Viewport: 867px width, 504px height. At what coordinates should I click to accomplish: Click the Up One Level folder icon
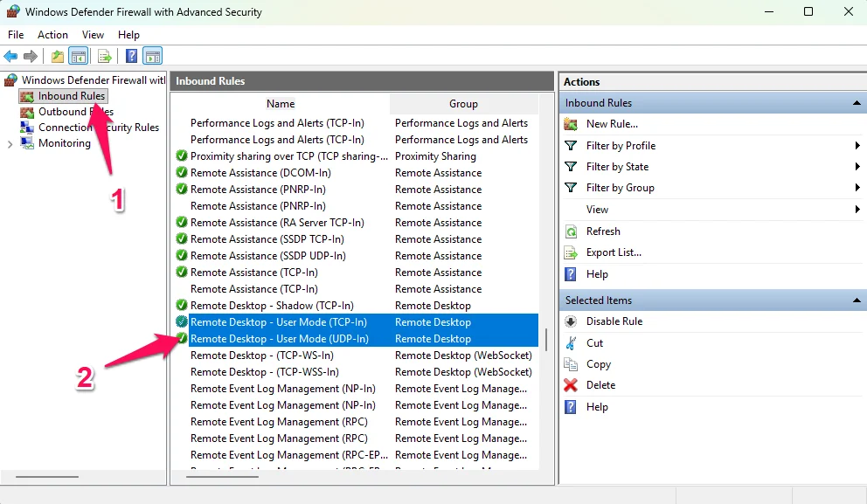pos(58,56)
